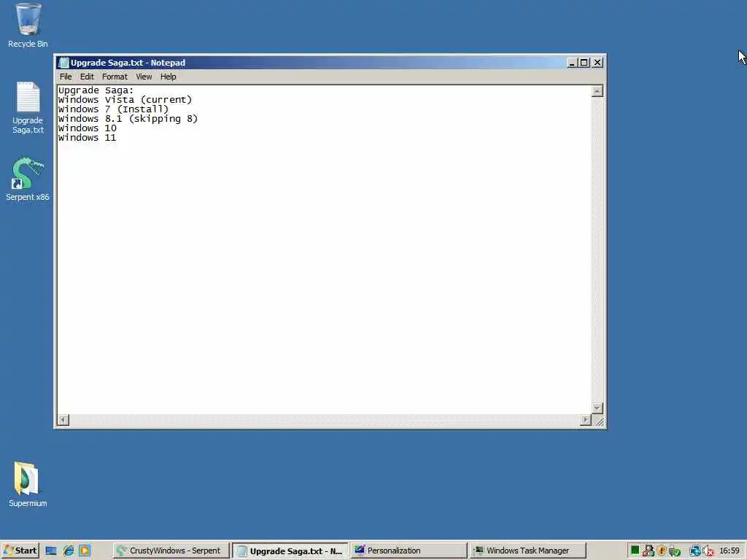Click the Show Desktop quick launch icon
The width and height of the screenshot is (747, 560).
coord(51,551)
